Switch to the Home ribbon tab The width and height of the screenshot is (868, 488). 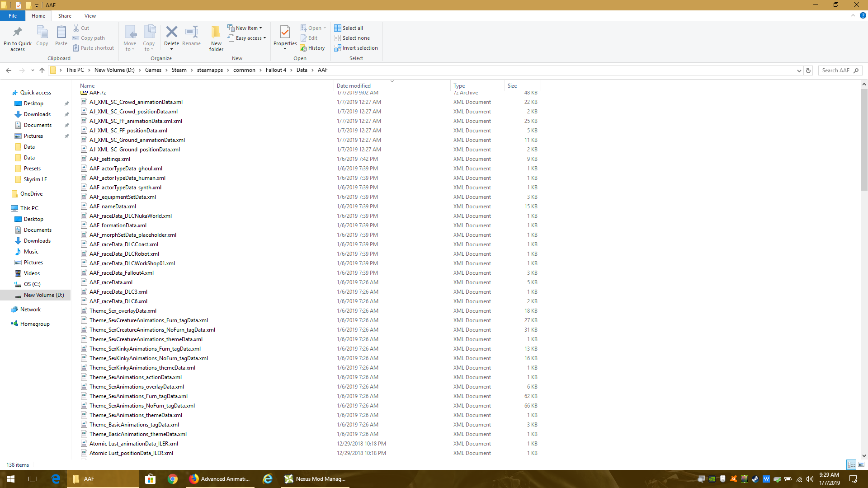pos(38,16)
